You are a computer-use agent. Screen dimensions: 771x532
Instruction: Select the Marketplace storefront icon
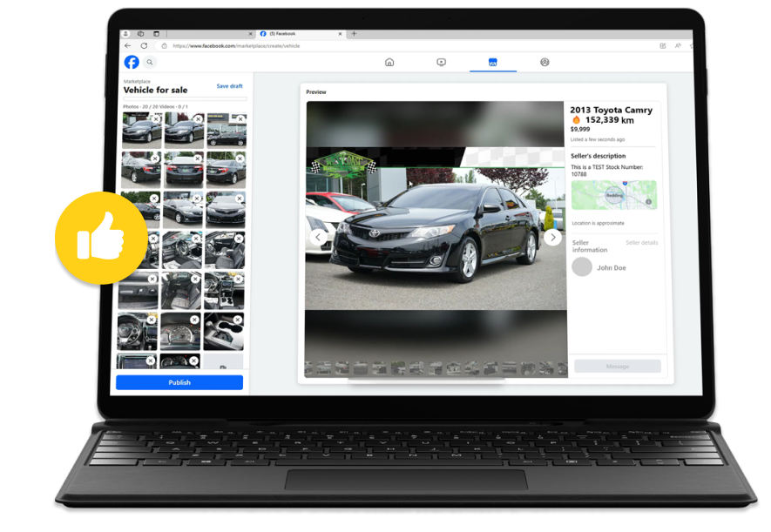pos(491,63)
